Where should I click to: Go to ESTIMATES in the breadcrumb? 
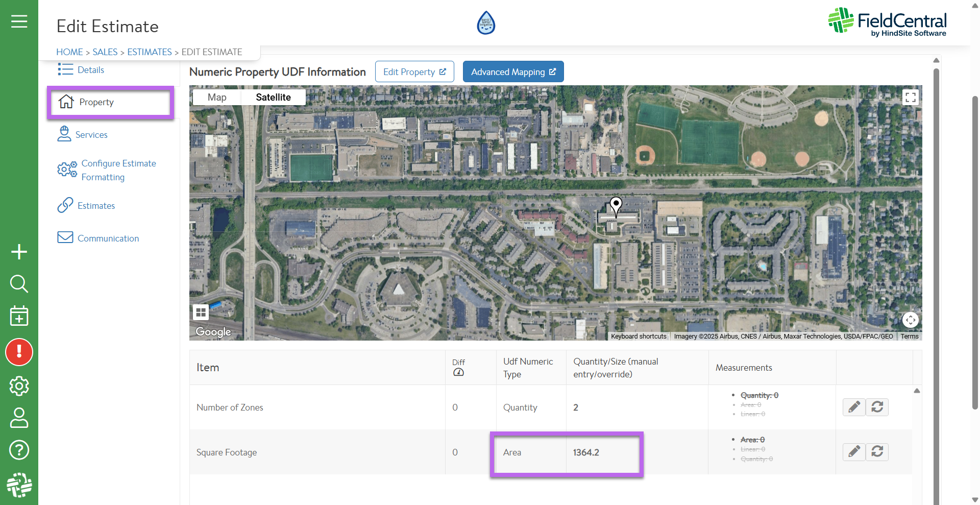point(150,52)
